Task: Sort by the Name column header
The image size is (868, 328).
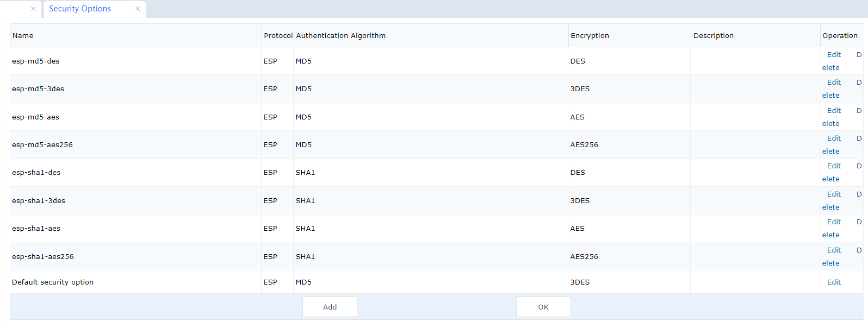Action: tap(23, 36)
